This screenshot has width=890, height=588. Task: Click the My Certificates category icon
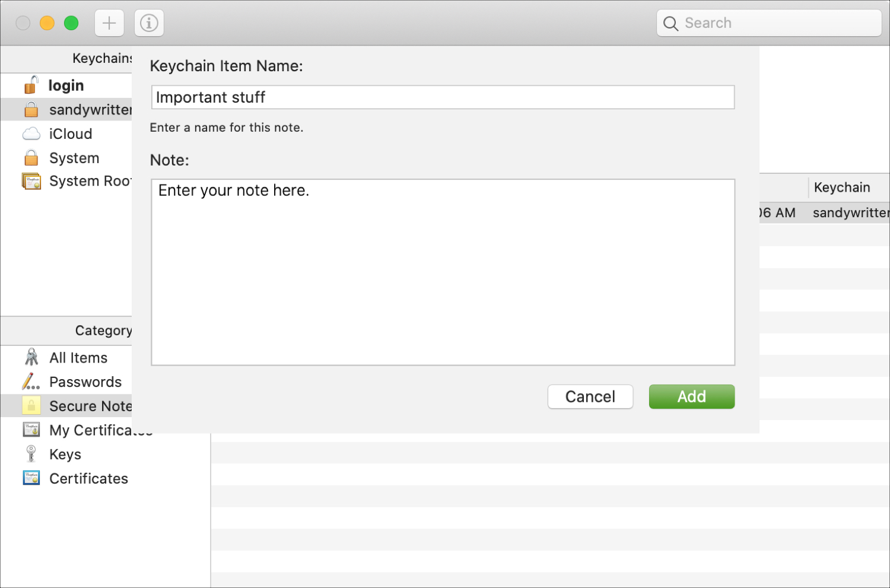click(31, 430)
